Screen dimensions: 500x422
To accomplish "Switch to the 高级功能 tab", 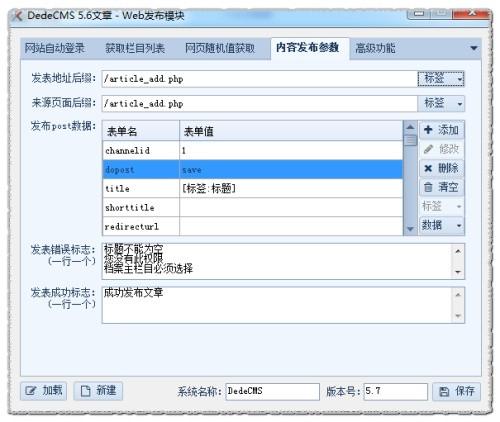I will [x=375, y=48].
